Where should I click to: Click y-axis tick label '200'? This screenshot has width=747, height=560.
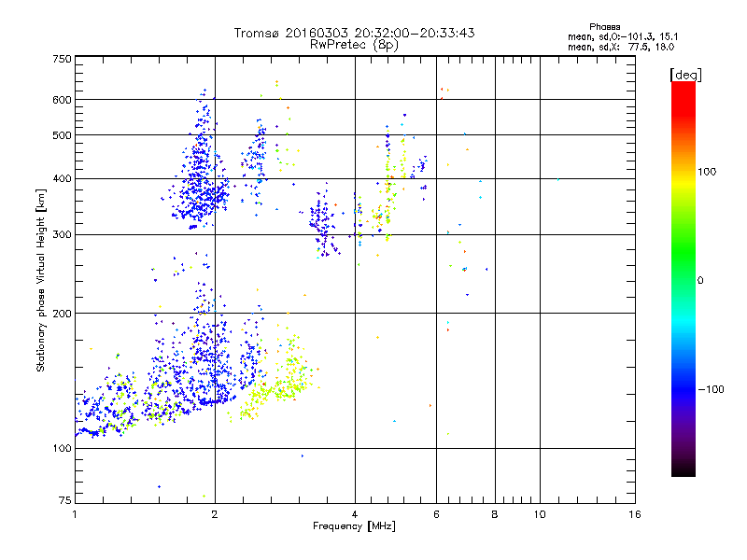point(62,314)
